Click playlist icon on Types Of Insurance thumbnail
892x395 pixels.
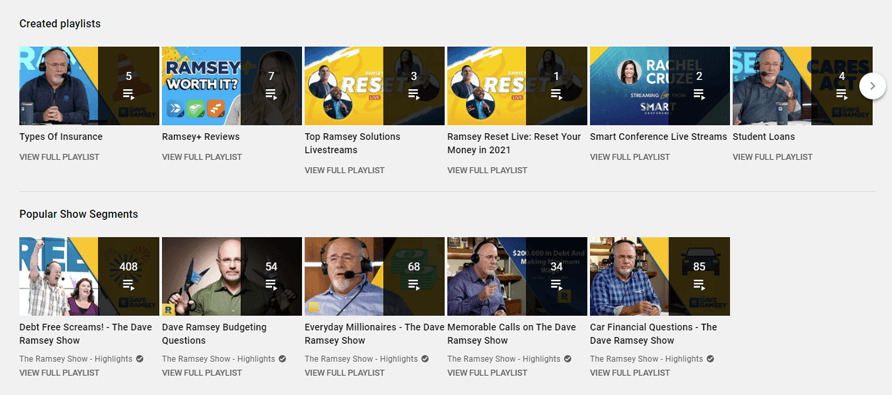coord(129,93)
